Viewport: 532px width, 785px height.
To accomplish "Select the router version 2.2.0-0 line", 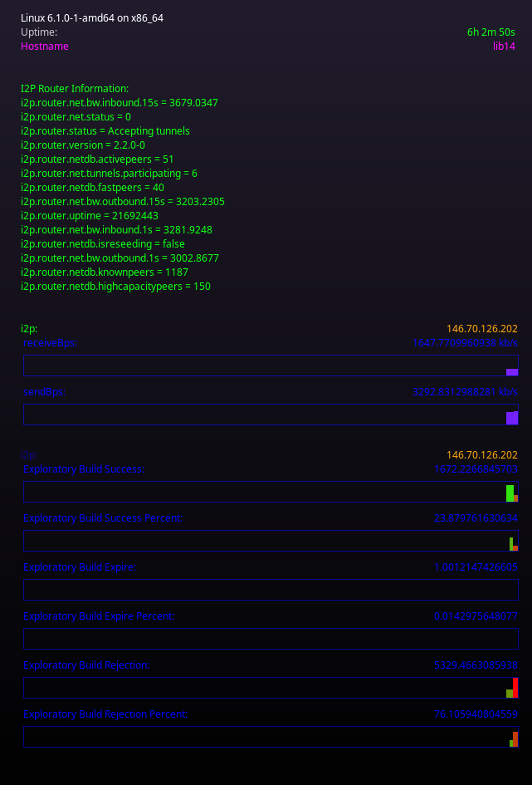I will pyautogui.click(x=82, y=145).
